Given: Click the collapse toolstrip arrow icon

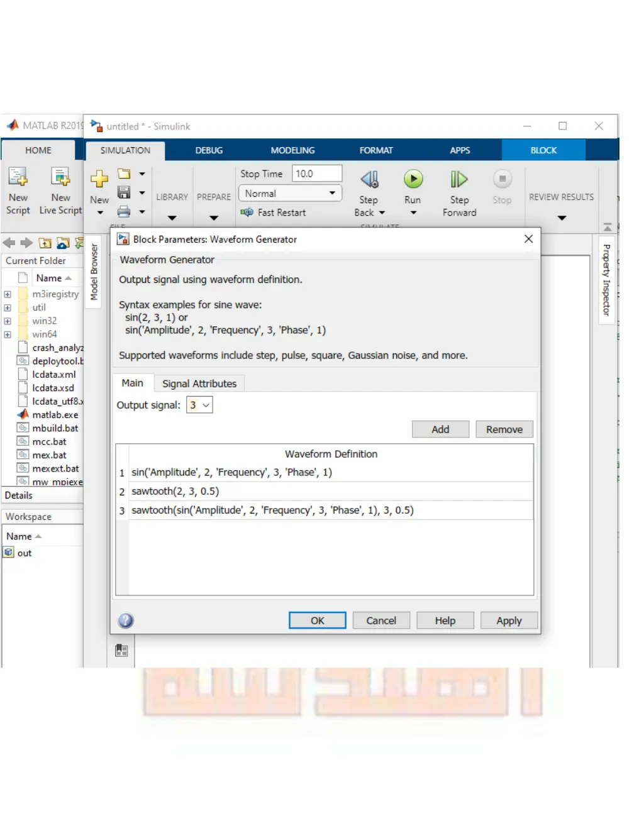Looking at the screenshot, I should [608, 227].
